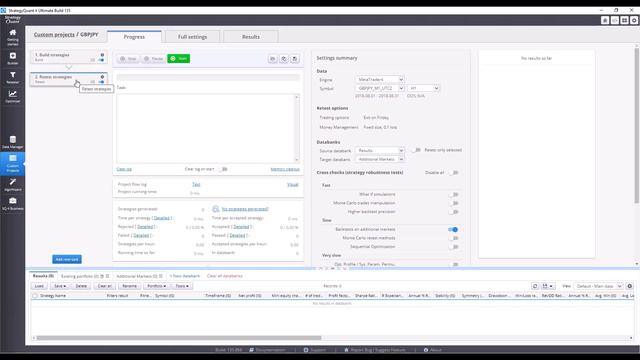Click the databank refresh icon
Screen dimensions: 640x360
tap(535, 286)
